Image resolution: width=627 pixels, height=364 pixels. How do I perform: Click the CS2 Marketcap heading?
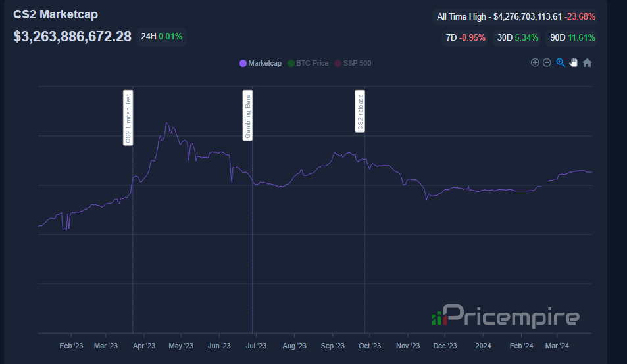tap(55, 14)
